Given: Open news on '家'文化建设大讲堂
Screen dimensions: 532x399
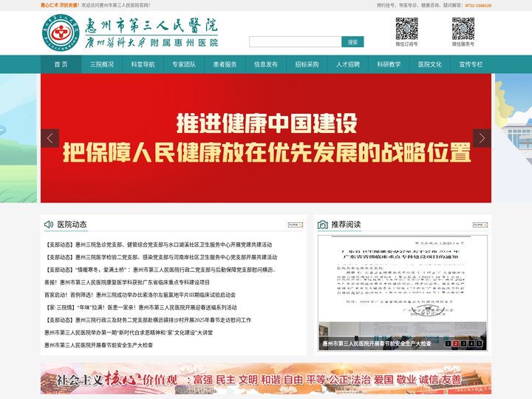Looking at the screenshot, I should click(129, 332).
